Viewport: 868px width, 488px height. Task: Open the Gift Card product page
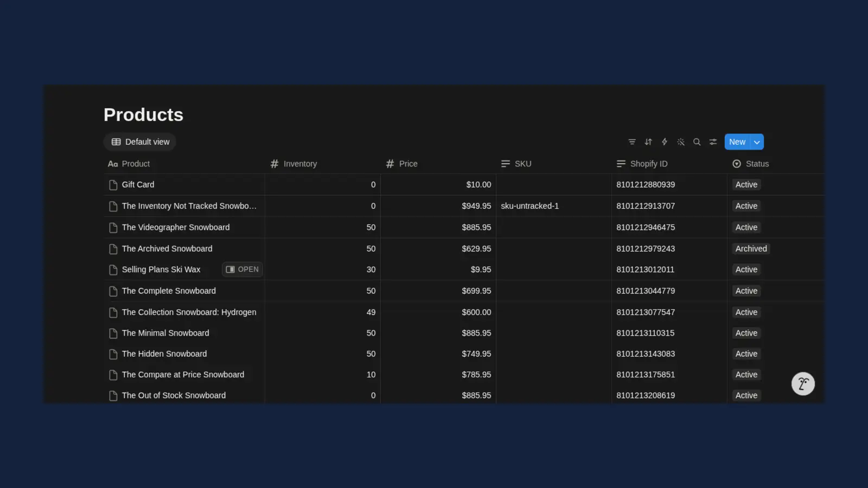[138, 185]
